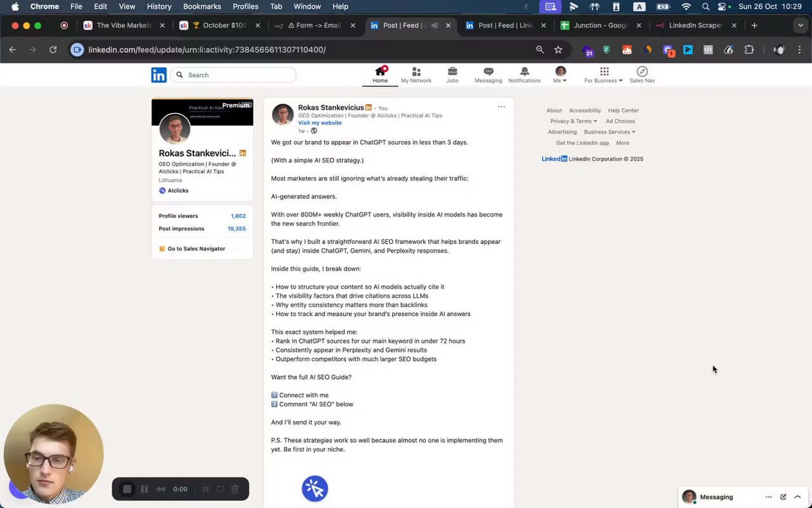The height and width of the screenshot is (508, 812).
Task: Open the Jobs page
Action: pyautogui.click(x=452, y=75)
